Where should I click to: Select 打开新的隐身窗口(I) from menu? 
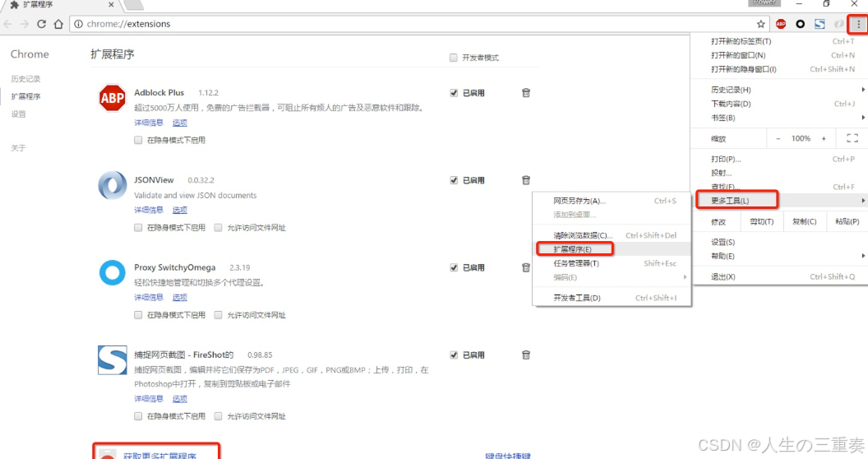click(779, 69)
